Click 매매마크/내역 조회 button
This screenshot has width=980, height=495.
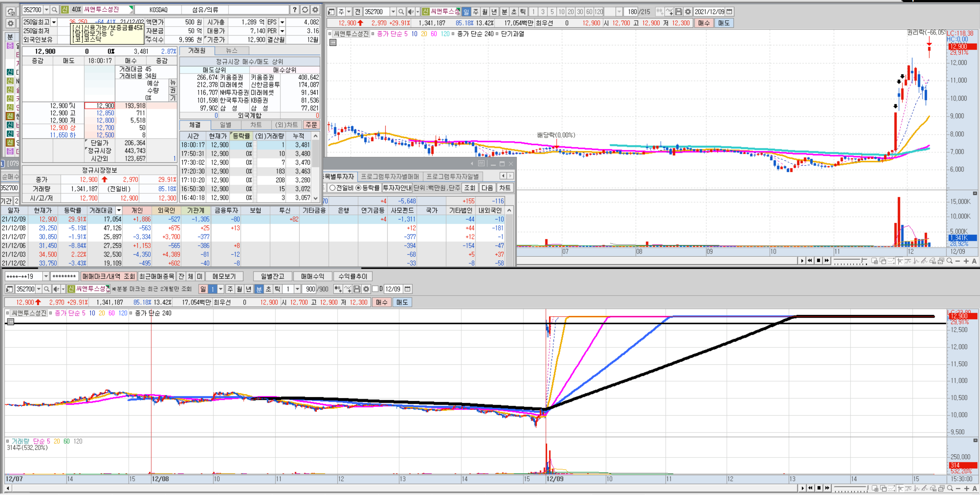[x=108, y=276]
